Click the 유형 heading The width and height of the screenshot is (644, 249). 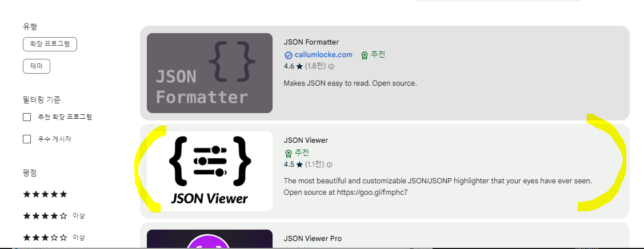(30, 27)
